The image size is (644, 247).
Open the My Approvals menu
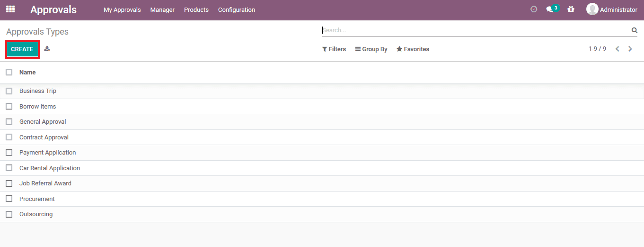pyautogui.click(x=122, y=9)
